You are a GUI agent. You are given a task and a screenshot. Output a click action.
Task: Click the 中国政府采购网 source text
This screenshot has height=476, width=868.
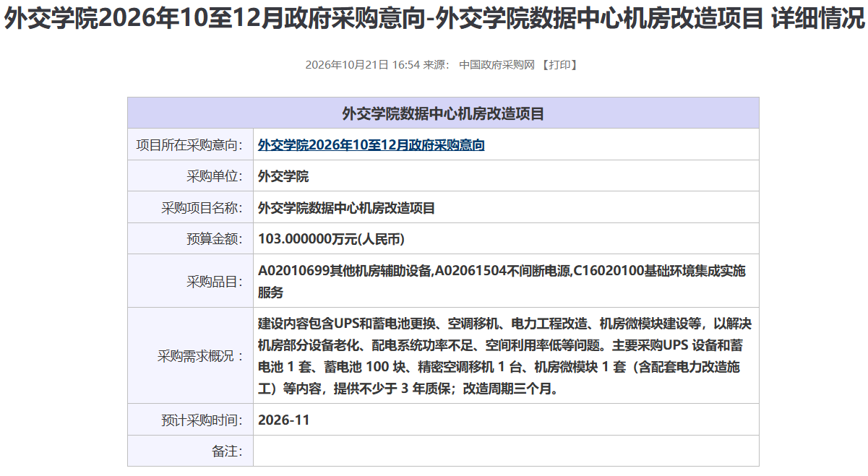[x=497, y=65]
